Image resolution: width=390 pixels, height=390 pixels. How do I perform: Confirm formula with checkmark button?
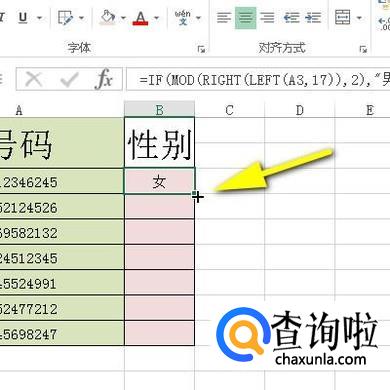69,80
